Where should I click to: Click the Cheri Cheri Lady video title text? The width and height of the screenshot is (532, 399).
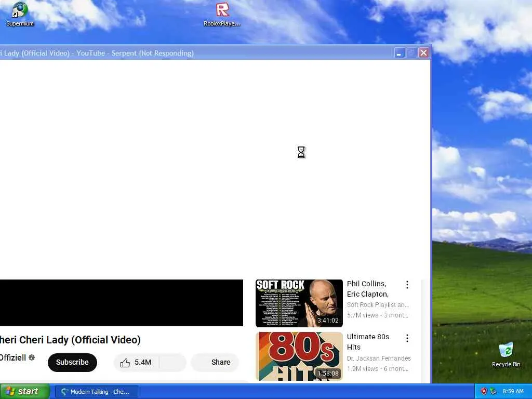tap(70, 340)
